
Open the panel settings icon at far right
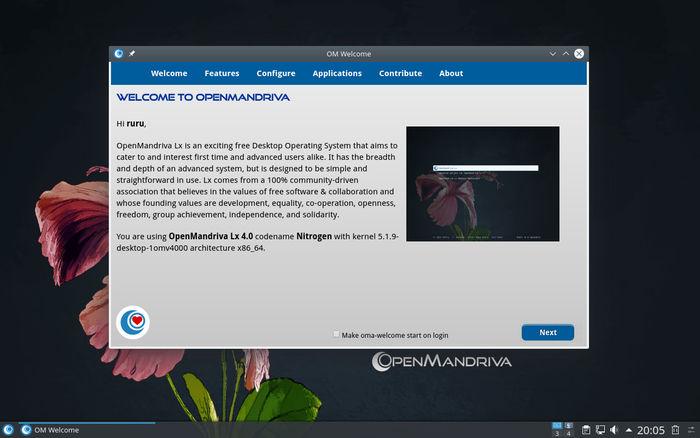(x=690, y=430)
